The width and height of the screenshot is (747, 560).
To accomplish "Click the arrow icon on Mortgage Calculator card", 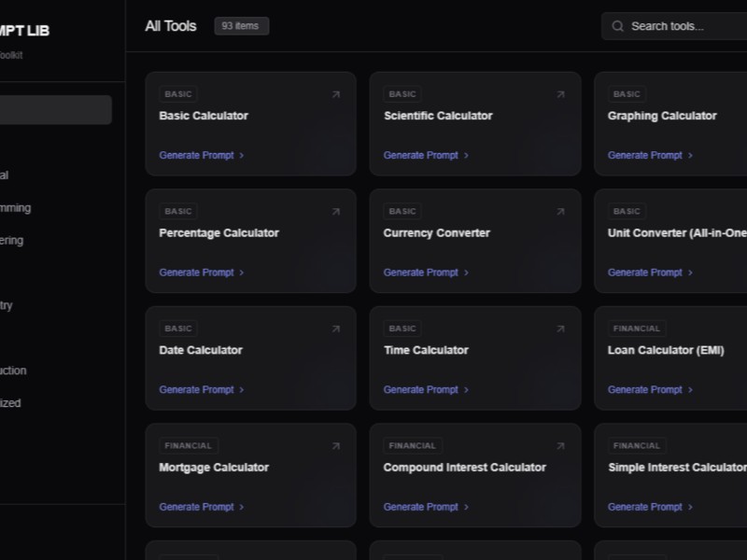I will 336,447.
